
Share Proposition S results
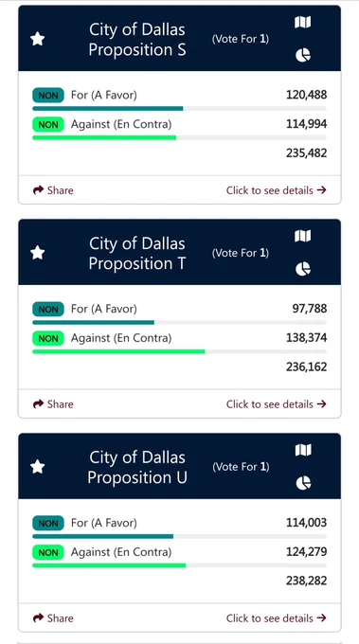coord(53,190)
